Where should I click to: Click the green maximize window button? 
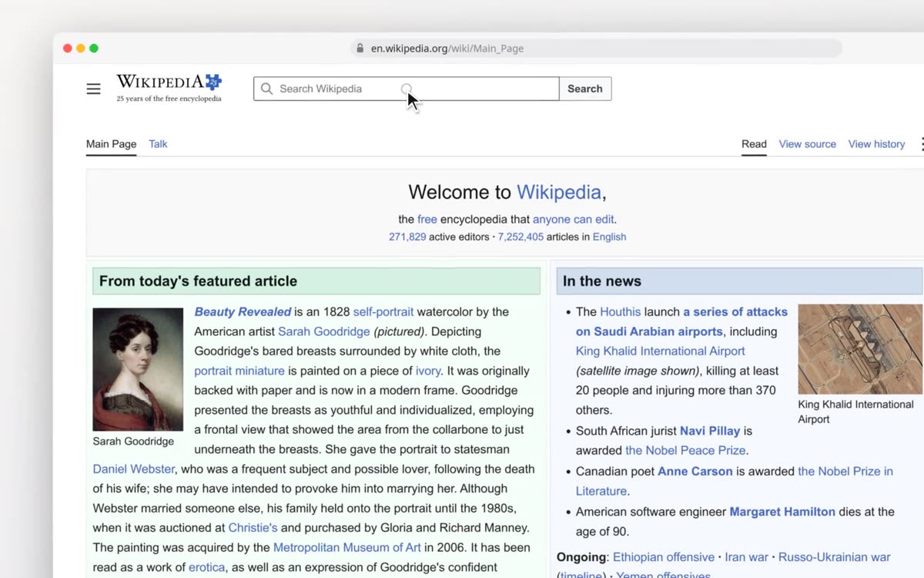(x=94, y=48)
